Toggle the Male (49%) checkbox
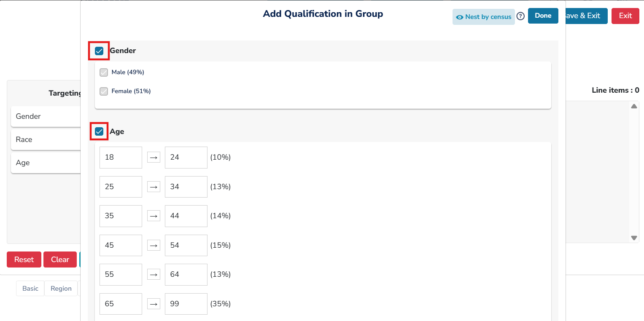The height and width of the screenshot is (321, 644). click(104, 72)
